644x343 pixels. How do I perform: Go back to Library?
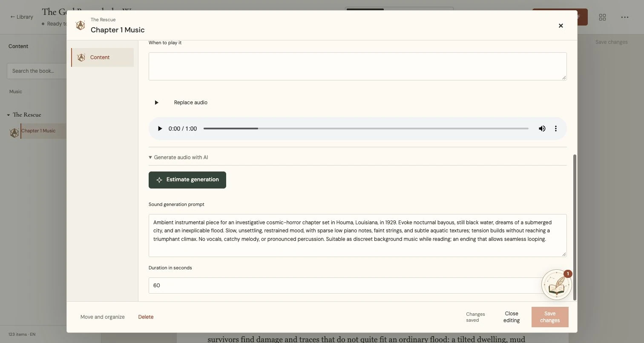[22, 17]
